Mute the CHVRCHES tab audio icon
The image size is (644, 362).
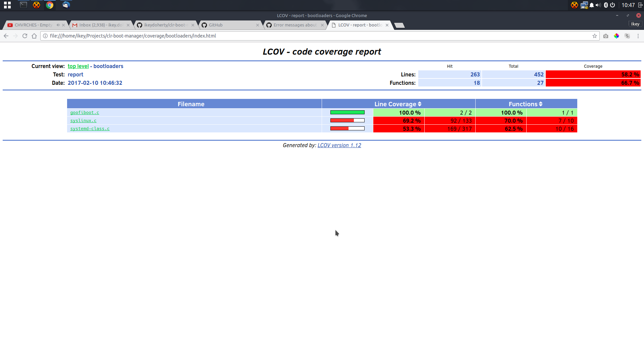coord(58,25)
